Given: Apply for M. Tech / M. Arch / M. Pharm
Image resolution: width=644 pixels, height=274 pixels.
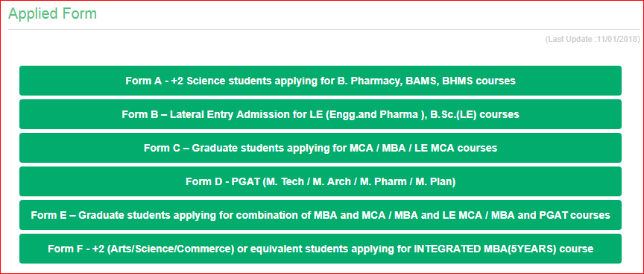Looking at the screenshot, I should point(321,181).
